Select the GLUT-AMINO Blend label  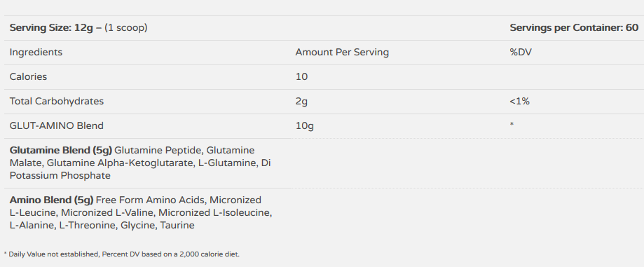click(x=56, y=125)
